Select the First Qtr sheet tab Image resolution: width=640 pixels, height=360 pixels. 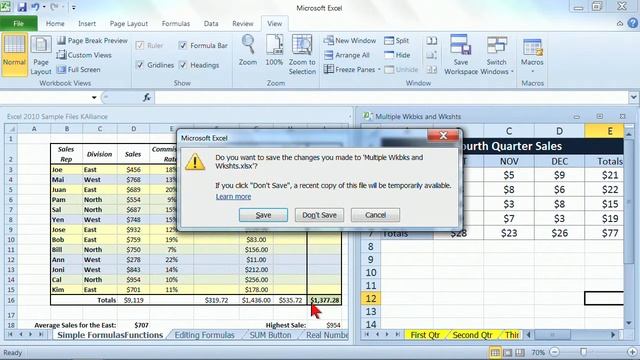click(425, 335)
